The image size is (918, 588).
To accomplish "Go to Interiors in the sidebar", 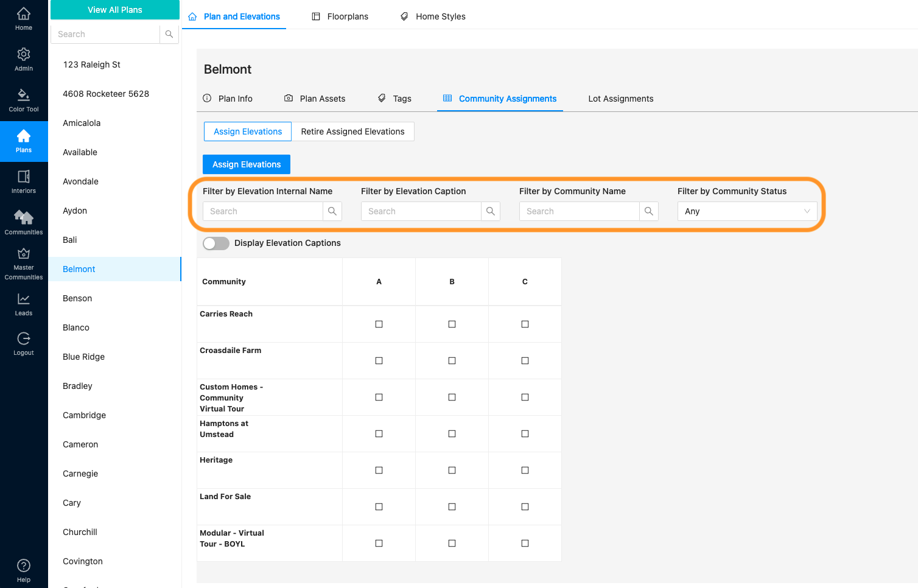I will coord(24,182).
